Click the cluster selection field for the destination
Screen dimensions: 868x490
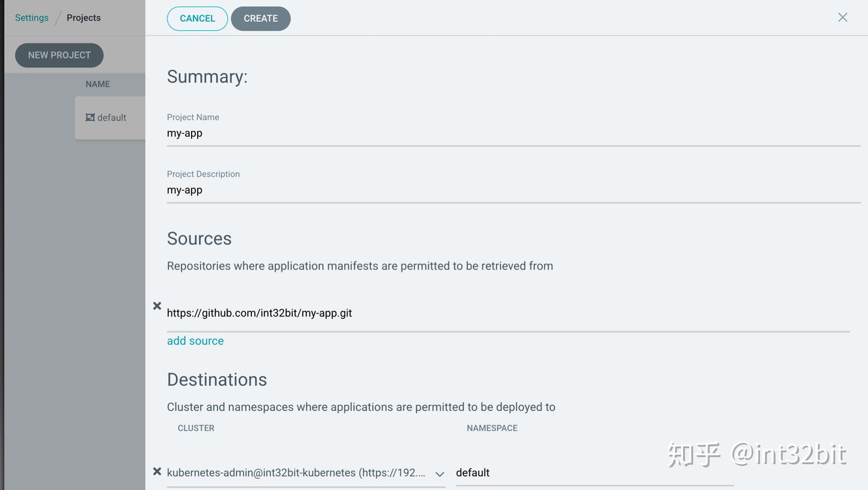[x=301, y=473]
